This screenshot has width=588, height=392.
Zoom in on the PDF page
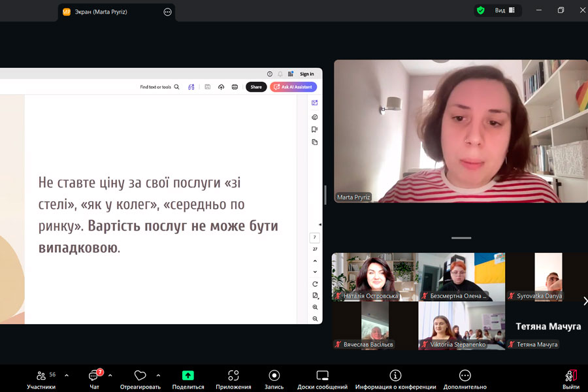click(x=315, y=307)
